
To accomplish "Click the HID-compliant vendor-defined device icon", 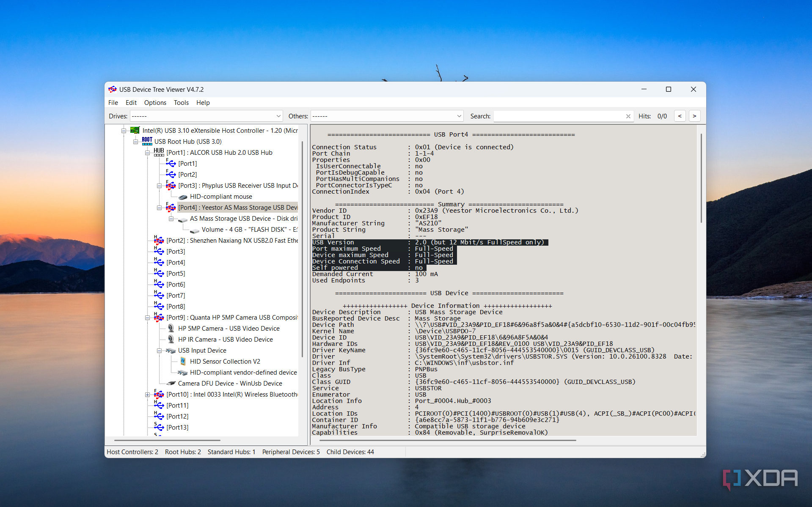I will tap(183, 373).
